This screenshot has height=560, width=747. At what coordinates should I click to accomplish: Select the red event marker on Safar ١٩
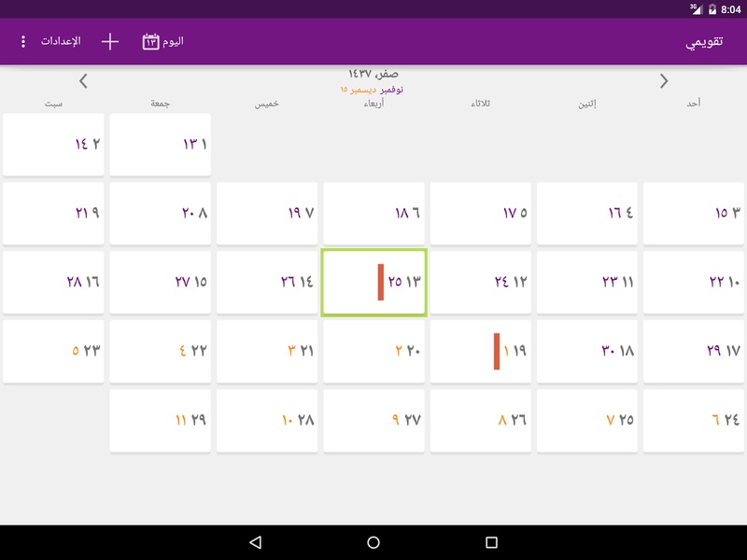[x=497, y=351]
